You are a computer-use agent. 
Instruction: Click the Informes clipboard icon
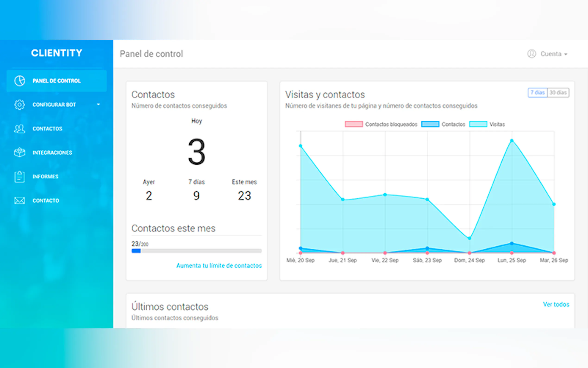19,176
